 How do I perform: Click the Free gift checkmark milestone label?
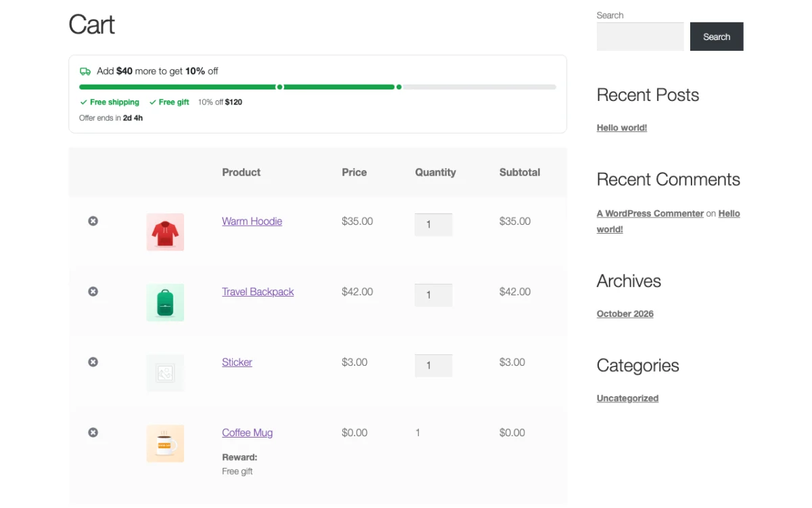pos(169,102)
